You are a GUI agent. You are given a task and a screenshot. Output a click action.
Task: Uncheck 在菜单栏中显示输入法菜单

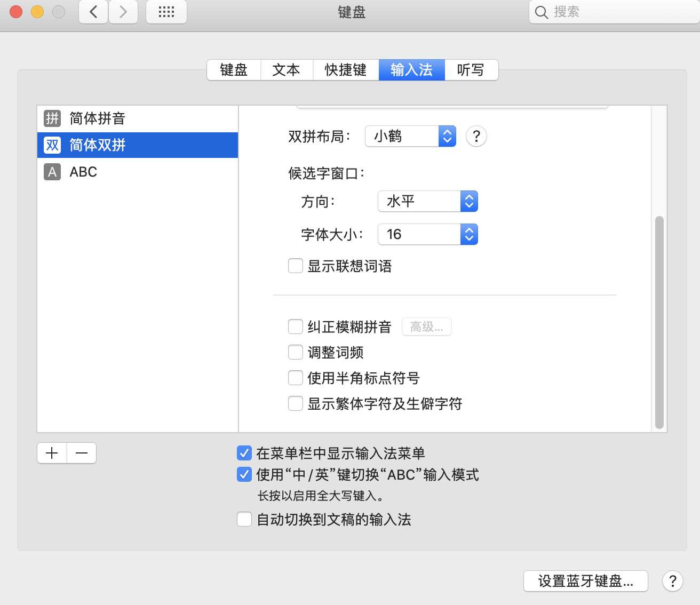[x=244, y=453]
